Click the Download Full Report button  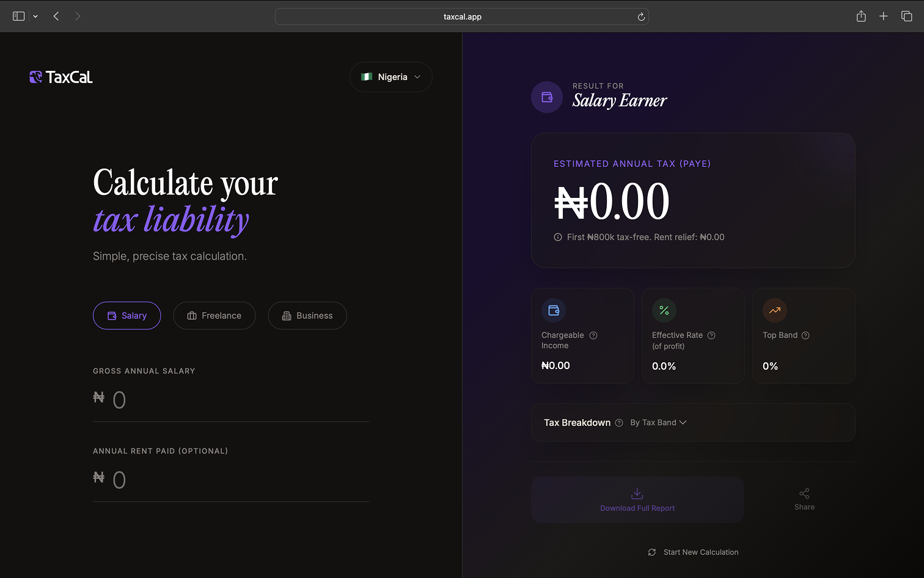click(x=637, y=500)
